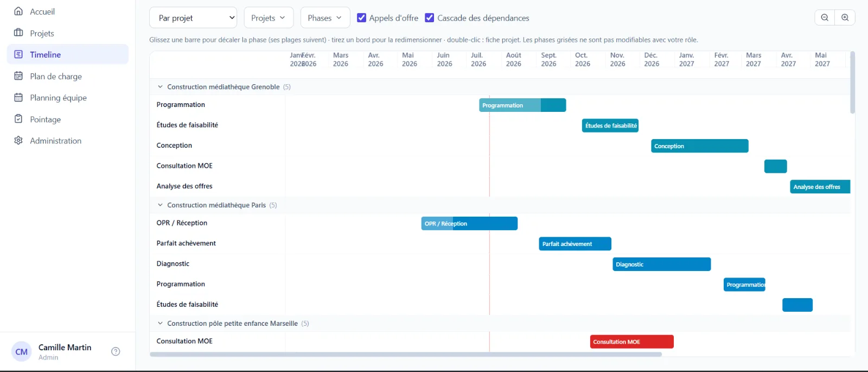This screenshot has height=372, width=868.
Task: Click the Avr. 2026 month header
Action: (375, 59)
